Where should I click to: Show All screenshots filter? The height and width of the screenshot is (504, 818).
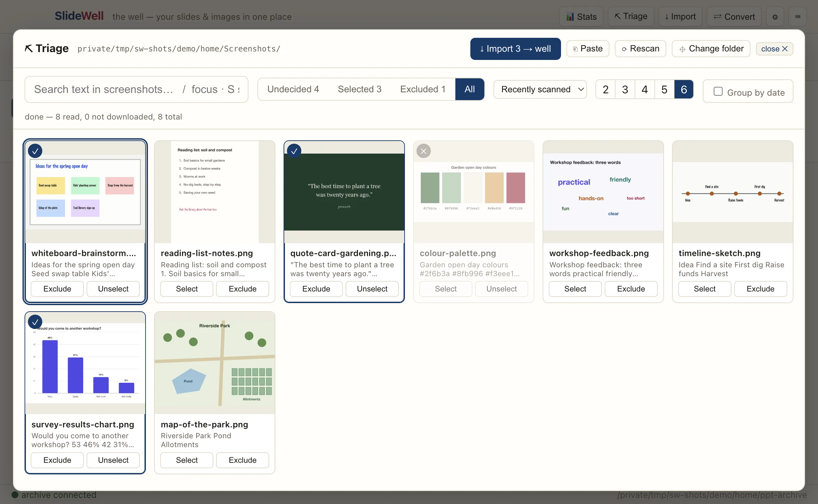pyautogui.click(x=470, y=89)
